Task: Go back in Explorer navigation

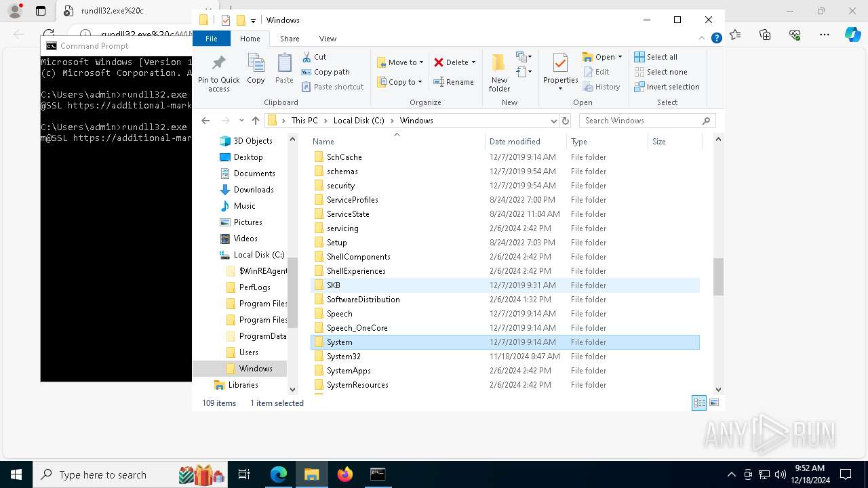Action: pos(205,121)
